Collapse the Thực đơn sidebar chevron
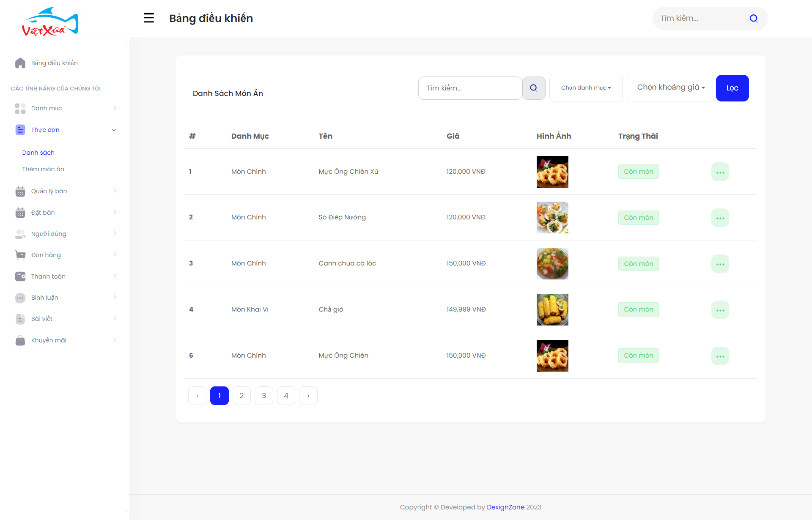The height and width of the screenshot is (520, 812). (x=114, y=130)
